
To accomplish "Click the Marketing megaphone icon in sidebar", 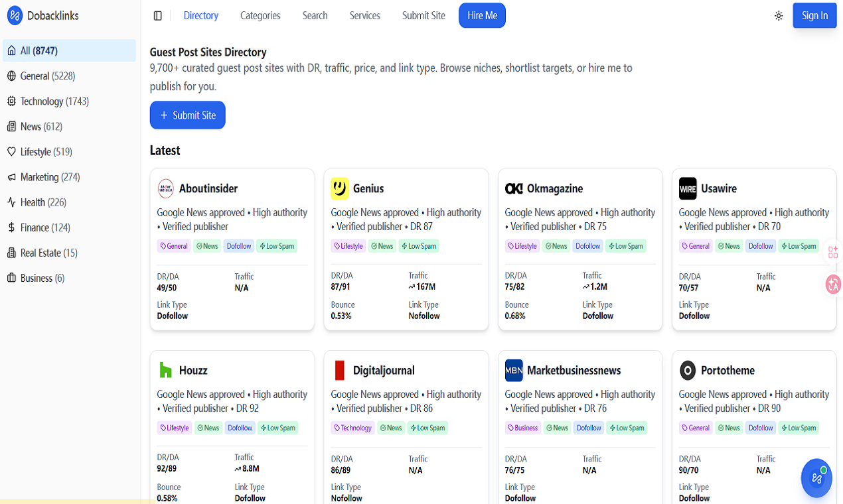I will pyautogui.click(x=11, y=176).
